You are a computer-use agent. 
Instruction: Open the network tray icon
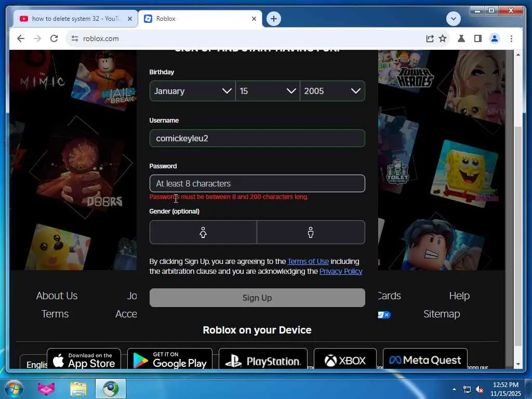(x=467, y=390)
